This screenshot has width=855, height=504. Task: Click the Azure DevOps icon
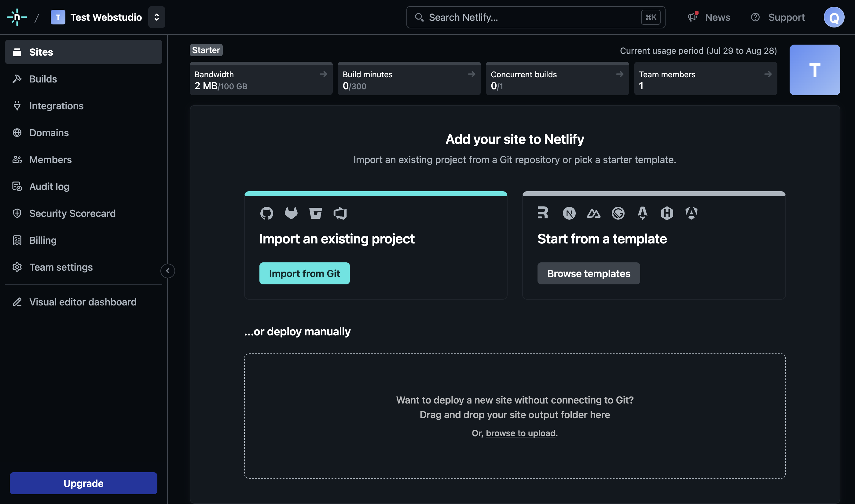pos(340,213)
